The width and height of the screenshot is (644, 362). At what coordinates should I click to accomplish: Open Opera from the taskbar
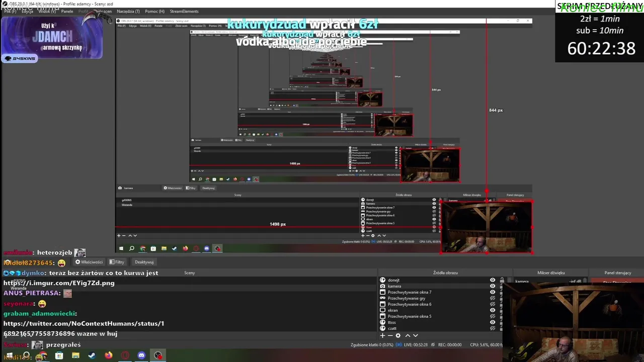[125, 355]
